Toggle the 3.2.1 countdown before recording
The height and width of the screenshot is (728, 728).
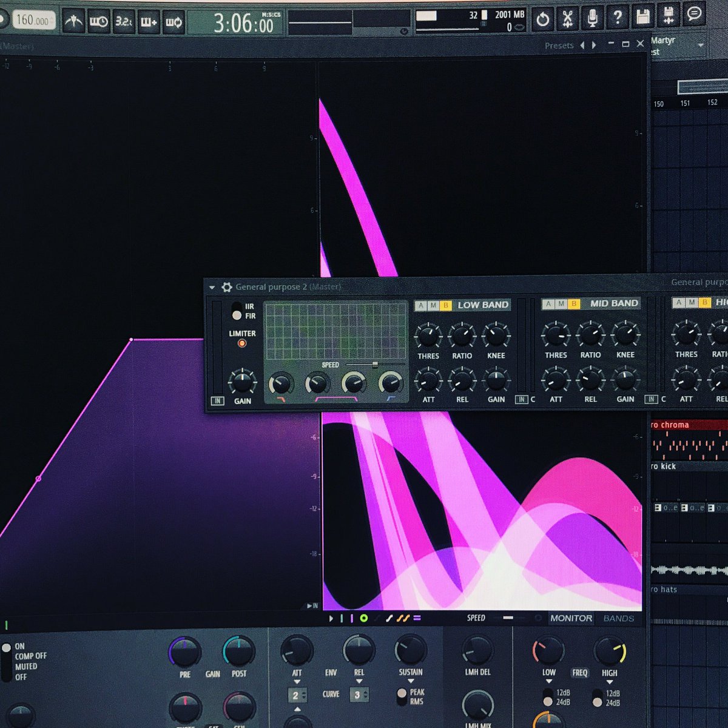[123, 22]
